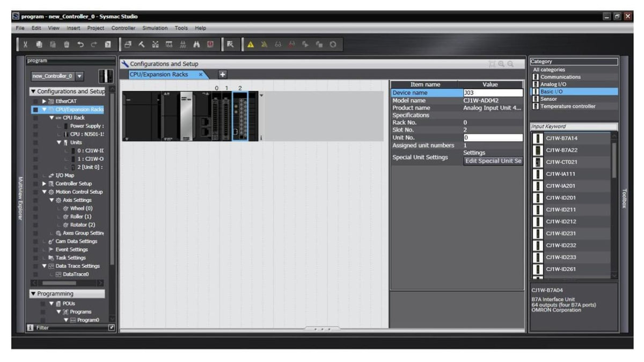Select the CJ1W-CT021 unit in the Toolbox list
The height and width of the screenshot is (362, 644).
(x=571, y=162)
